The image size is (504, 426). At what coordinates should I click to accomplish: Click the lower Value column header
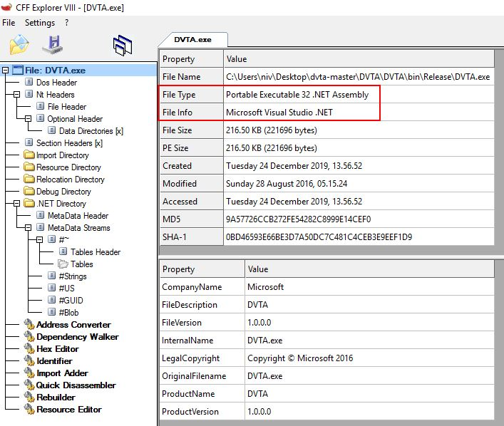(370, 269)
